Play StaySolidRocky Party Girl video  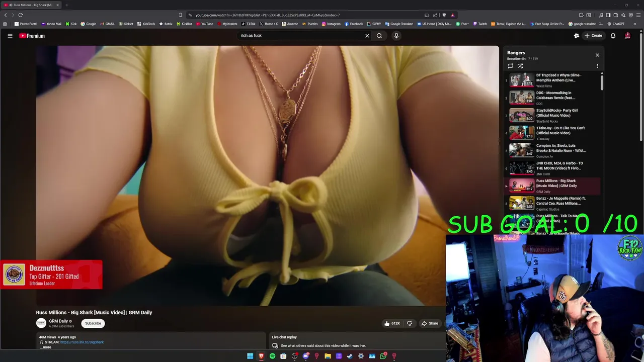click(x=552, y=116)
